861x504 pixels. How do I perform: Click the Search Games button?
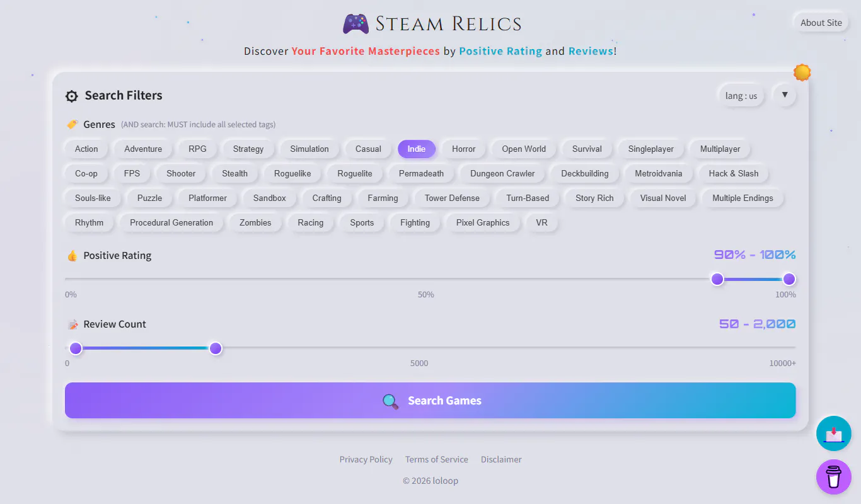pos(430,401)
